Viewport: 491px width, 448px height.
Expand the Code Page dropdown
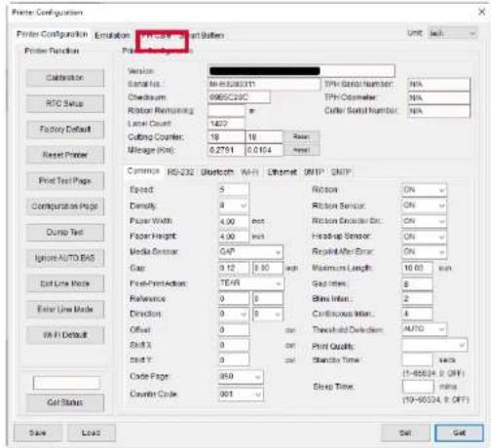[241, 377]
